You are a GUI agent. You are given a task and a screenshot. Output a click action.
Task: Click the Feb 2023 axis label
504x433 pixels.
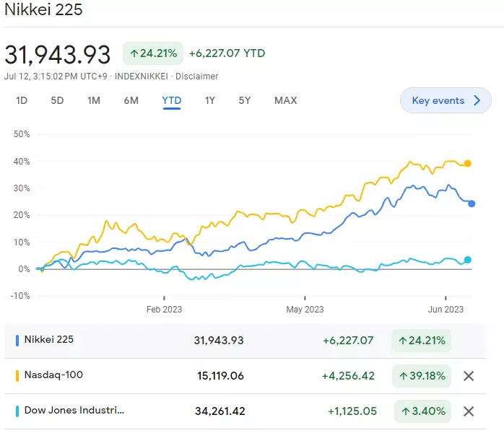coord(164,310)
